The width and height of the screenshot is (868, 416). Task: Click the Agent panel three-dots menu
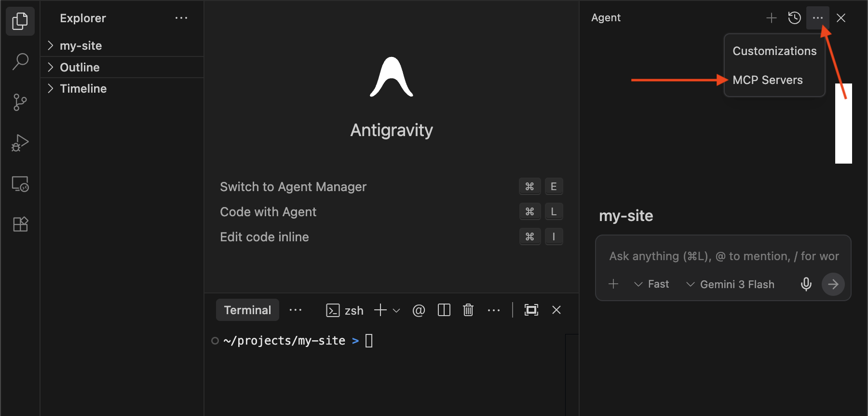pyautogui.click(x=817, y=18)
